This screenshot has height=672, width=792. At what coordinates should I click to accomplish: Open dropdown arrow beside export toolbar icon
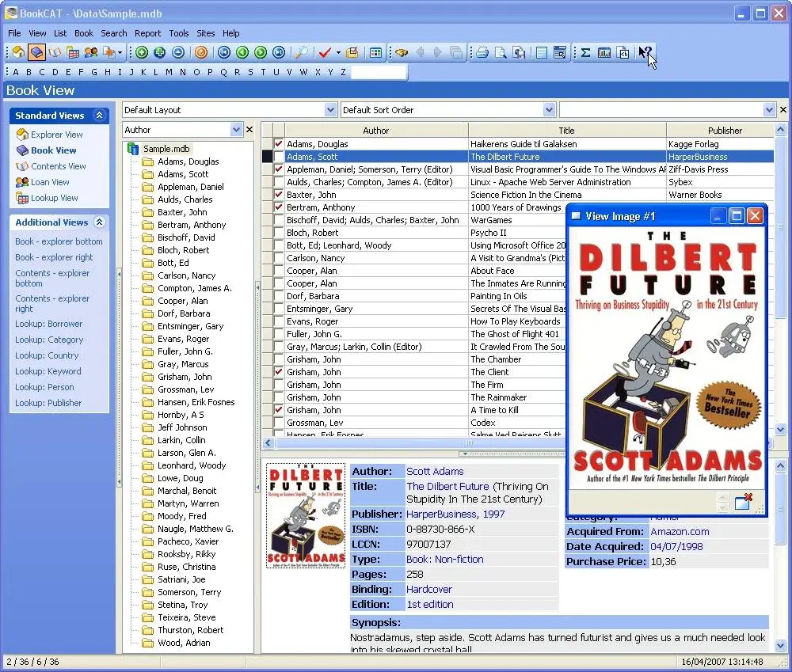[x=120, y=52]
